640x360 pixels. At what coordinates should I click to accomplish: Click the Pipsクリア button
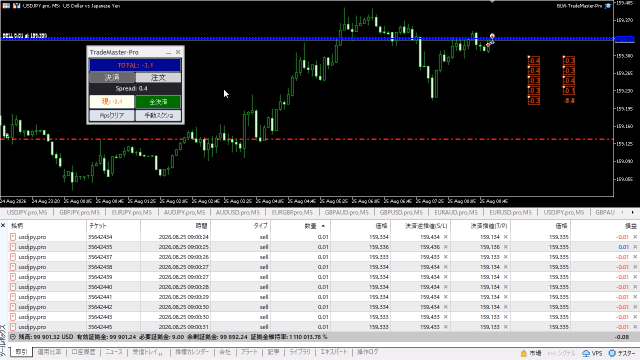coord(112,116)
